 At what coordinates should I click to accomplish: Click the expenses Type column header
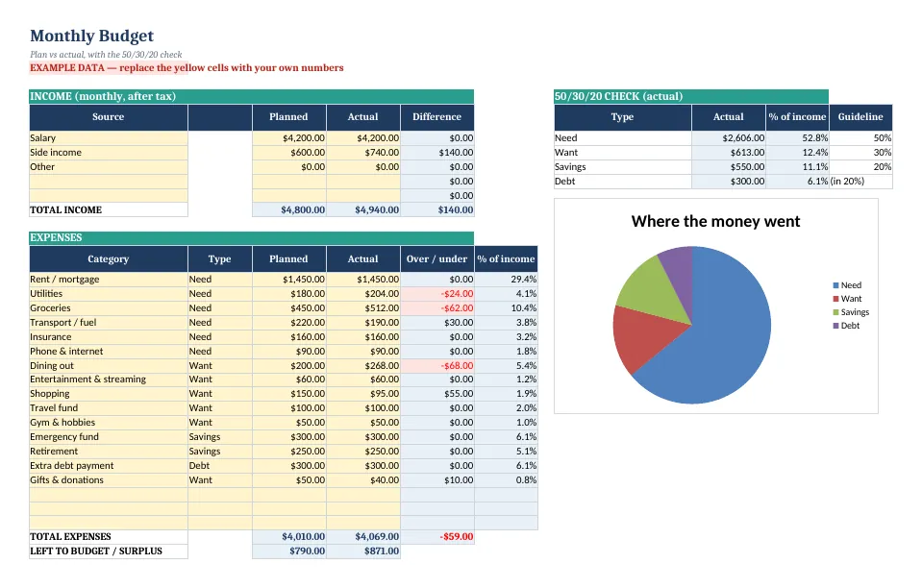coord(220,259)
